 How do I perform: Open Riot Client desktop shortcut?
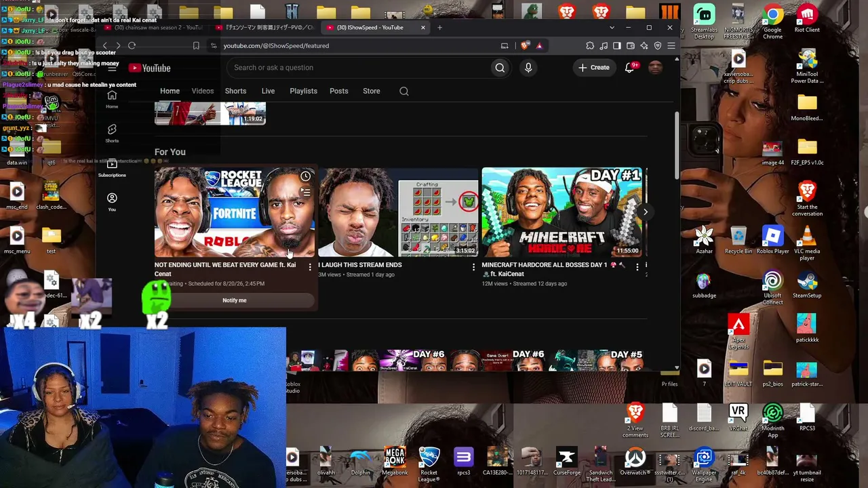point(807,19)
